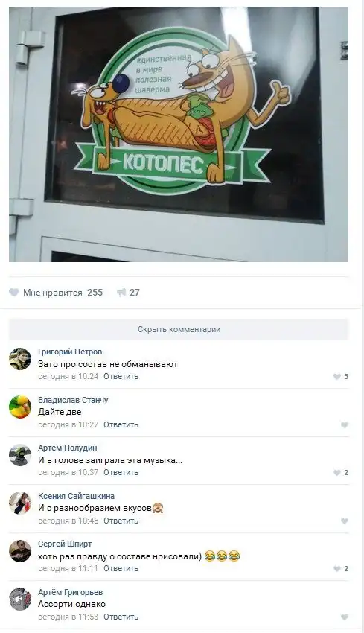This screenshot has width=364, height=633.
Task: Like the post with the heart icon
Action: tap(13, 293)
